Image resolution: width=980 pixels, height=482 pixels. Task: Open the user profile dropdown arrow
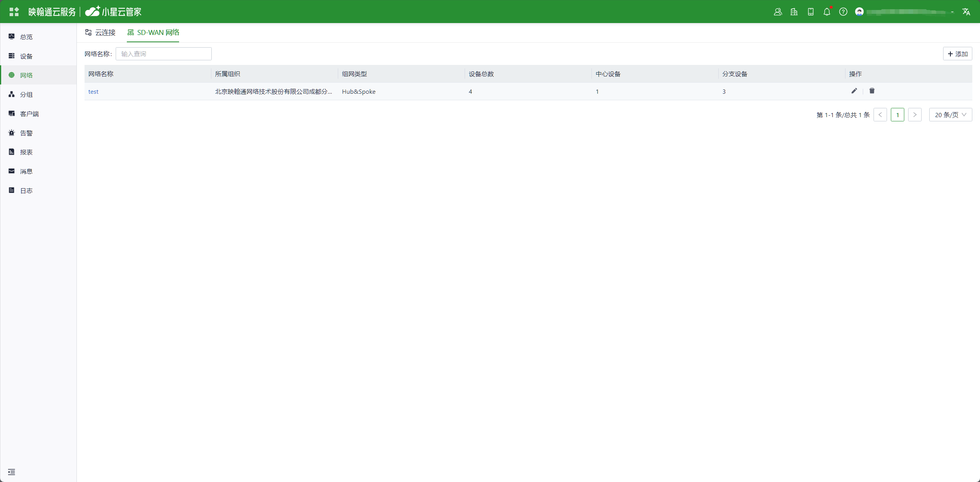[952, 12]
